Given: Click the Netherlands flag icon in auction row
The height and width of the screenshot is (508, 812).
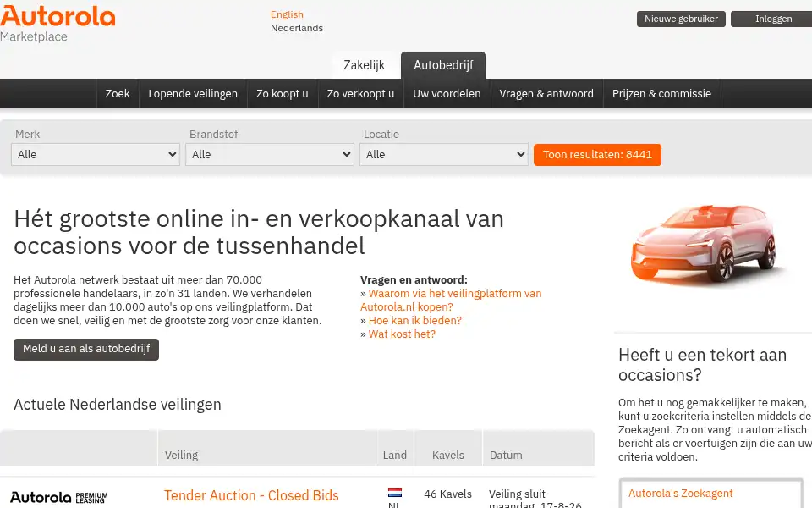Looking at the screenshot, I should point(395,493).
